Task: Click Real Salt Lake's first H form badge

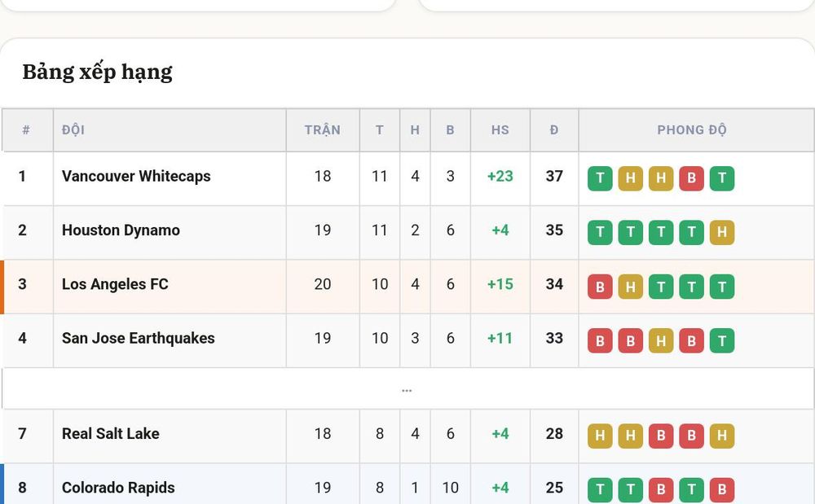Action: point(600,436)
